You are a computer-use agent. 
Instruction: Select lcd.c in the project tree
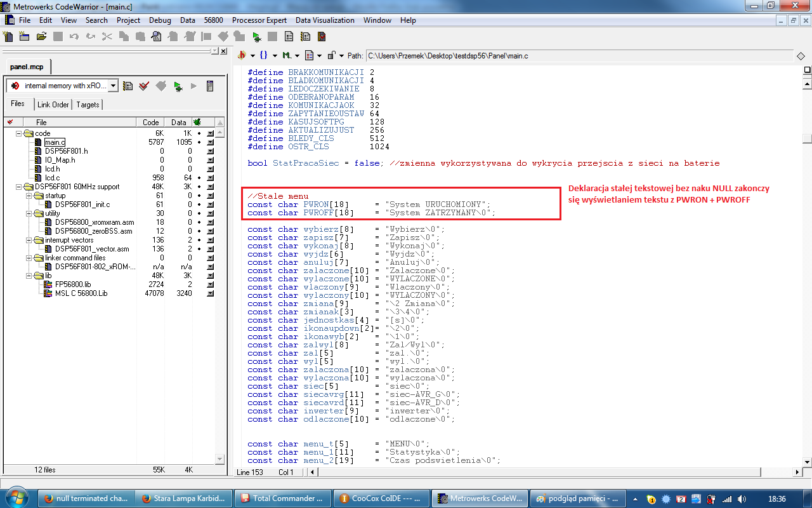(52, 178)
